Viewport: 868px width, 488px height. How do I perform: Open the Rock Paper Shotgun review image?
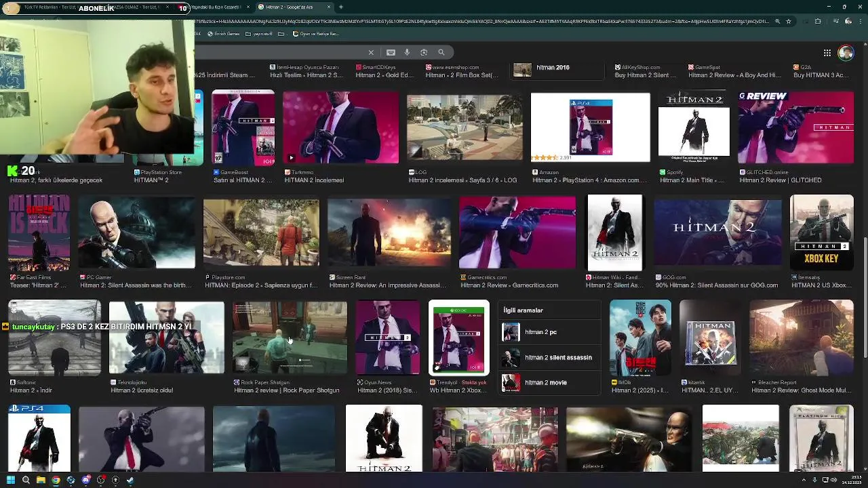tap(290, 338)
